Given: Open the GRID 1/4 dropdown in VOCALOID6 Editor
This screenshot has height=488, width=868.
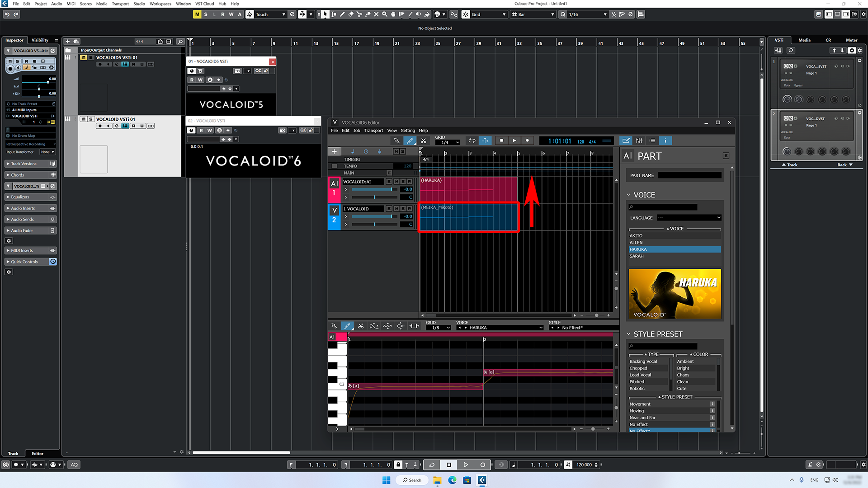Looking at the screenshot, I should click(448, 142).
